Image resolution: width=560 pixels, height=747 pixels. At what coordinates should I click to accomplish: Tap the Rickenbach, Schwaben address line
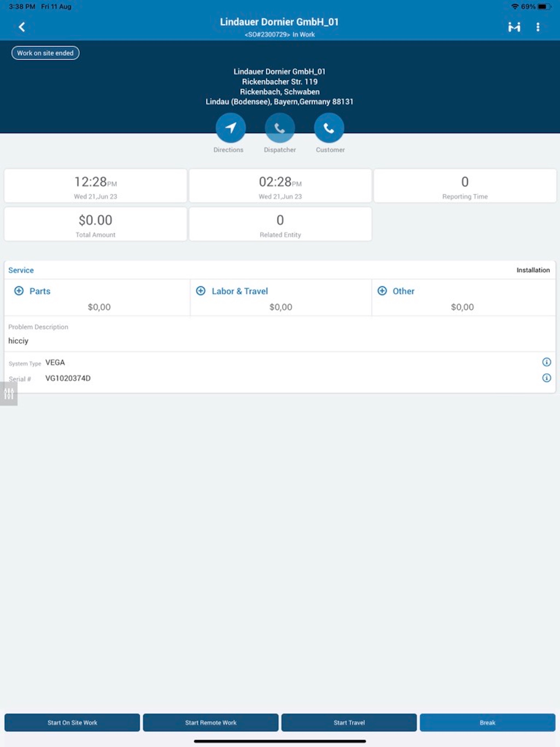point(280,92)
